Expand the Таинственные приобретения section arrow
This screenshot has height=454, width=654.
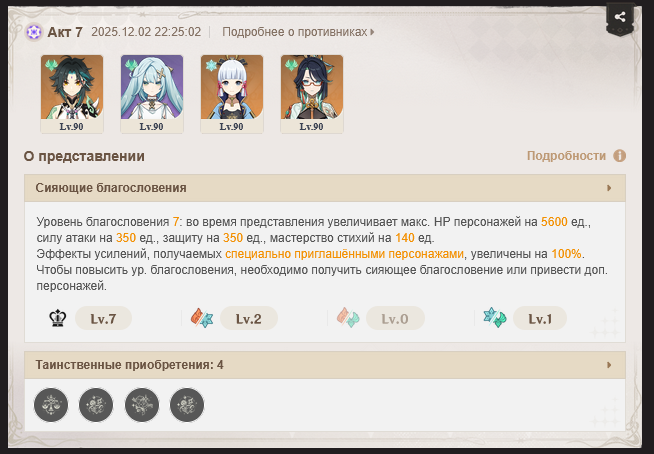point(609,365)
